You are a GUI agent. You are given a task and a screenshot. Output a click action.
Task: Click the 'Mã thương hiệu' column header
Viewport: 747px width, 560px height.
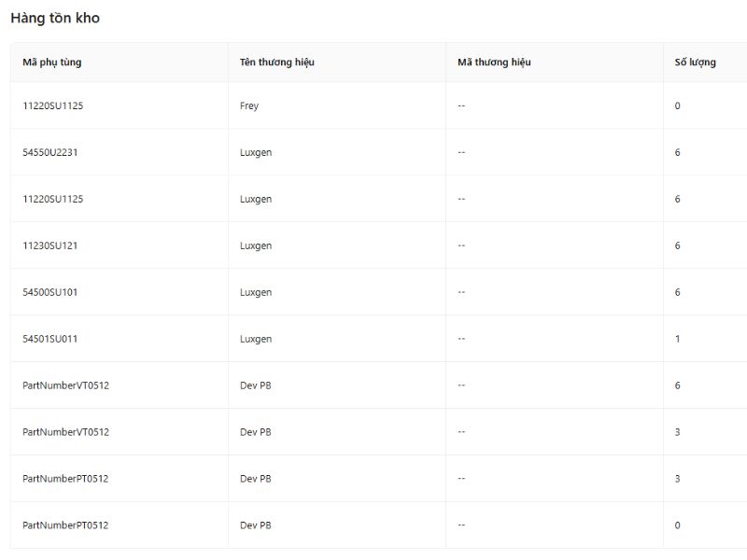coord(494,63)
